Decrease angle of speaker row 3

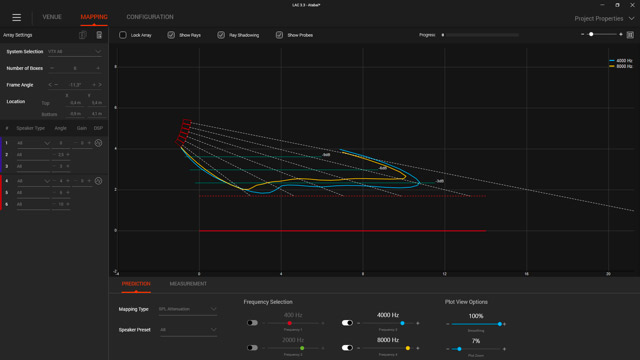click(54, 166)
